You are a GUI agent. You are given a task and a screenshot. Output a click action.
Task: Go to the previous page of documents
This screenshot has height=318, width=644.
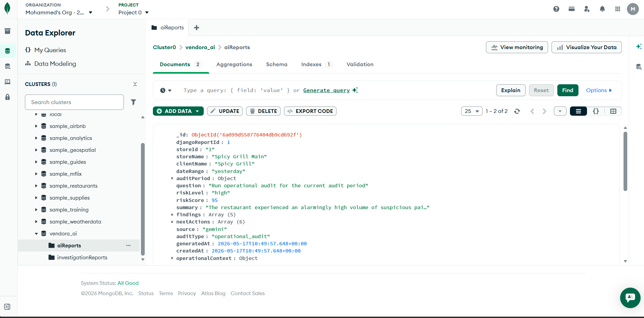532,111
